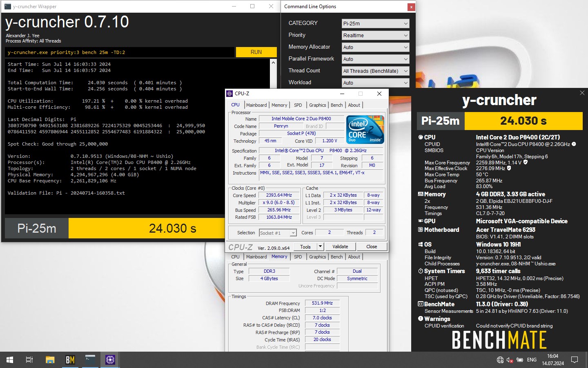
Task: Click the Motherboard section icon in BenchMate panel
Action: (x=421, y=230)
